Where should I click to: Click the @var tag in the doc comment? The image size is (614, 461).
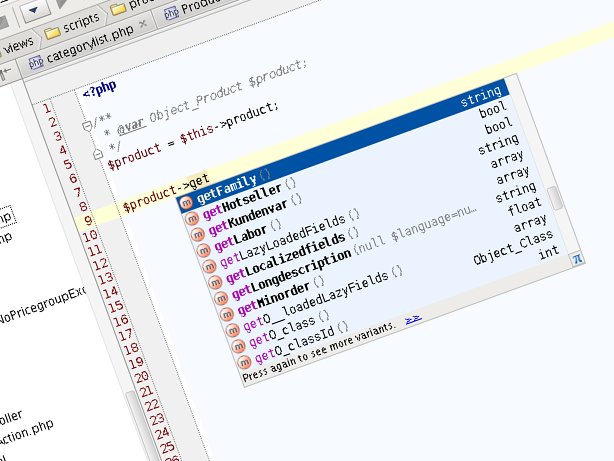coord(132,125)
